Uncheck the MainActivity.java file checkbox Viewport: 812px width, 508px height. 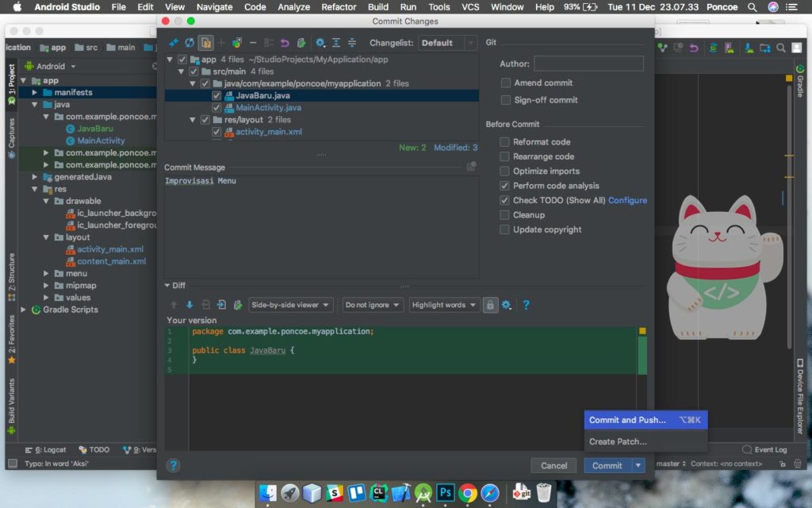click(x=216, y=107)
